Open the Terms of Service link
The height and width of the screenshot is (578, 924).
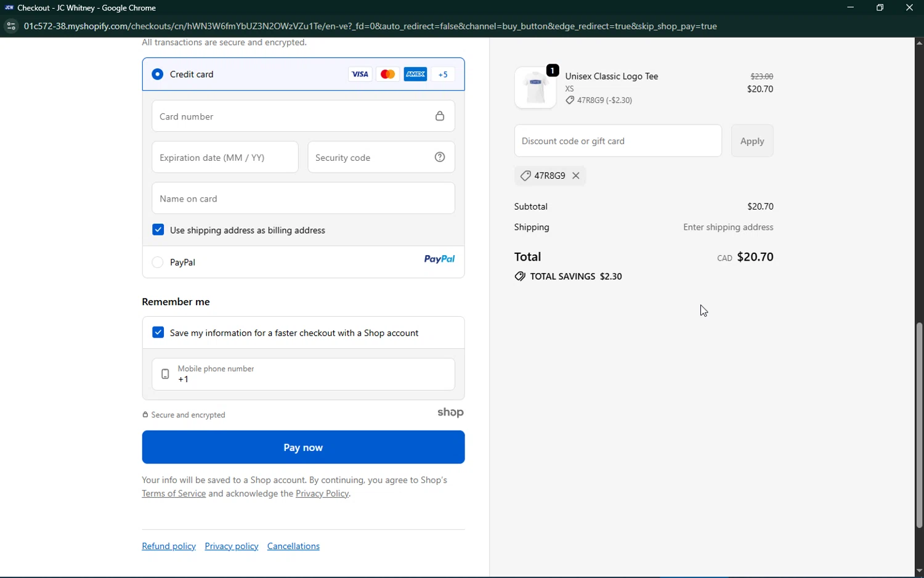pos(174,494)
